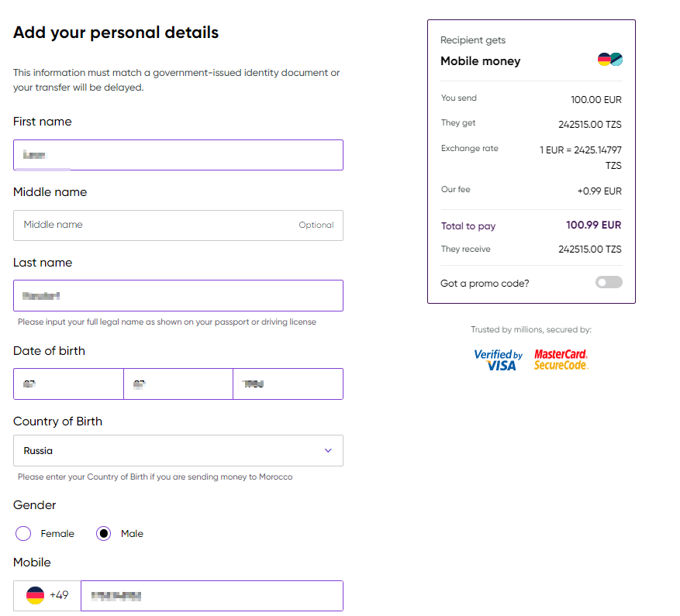The image size is (680, 616).
Task: Toggle the promo code switch
Action: point(609,283)
